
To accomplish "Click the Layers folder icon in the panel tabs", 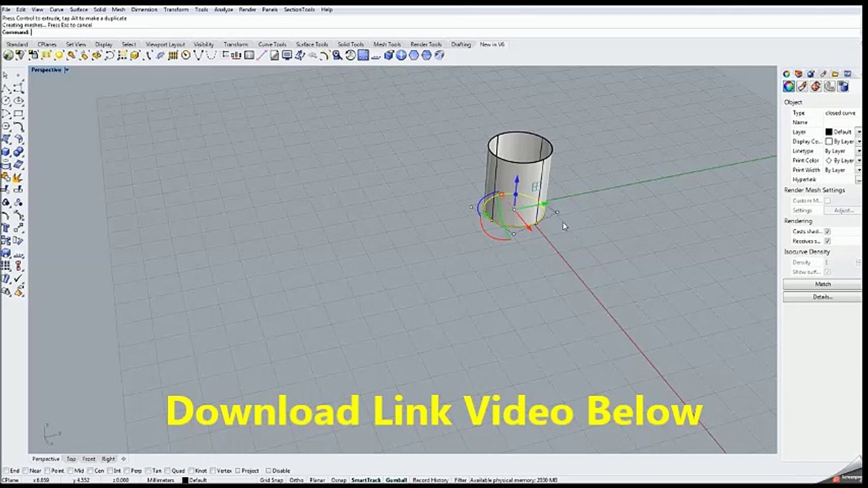I will 835,74.
